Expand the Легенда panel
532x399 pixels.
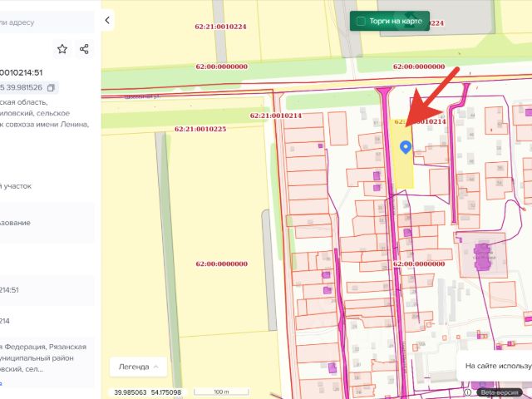pyautogui.click(x=139, y=367)
